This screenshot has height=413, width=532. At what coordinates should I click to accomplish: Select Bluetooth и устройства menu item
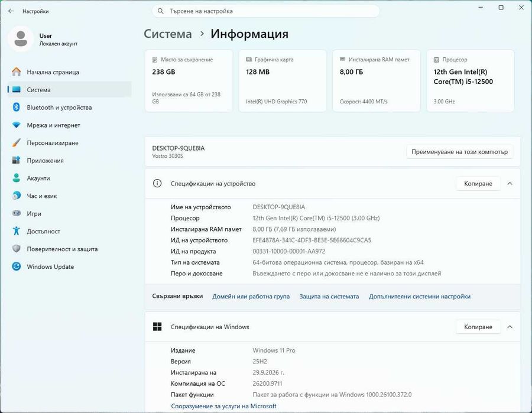coord(69,108)
